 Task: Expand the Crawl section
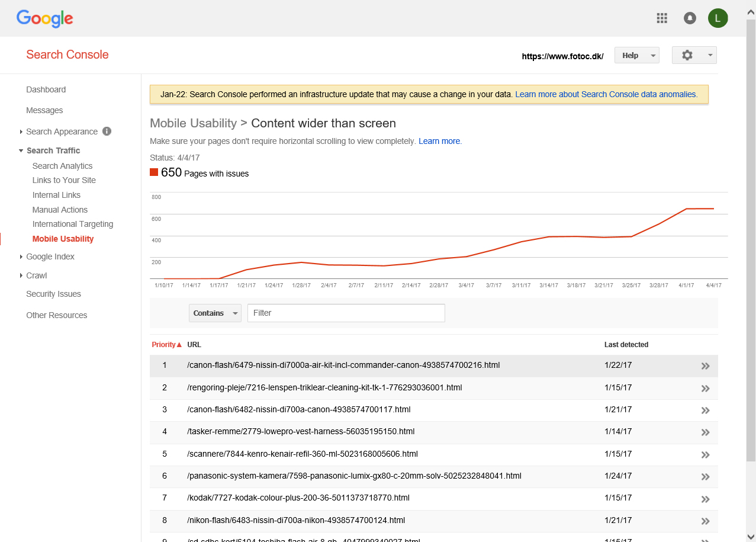(x=21, y=275)
